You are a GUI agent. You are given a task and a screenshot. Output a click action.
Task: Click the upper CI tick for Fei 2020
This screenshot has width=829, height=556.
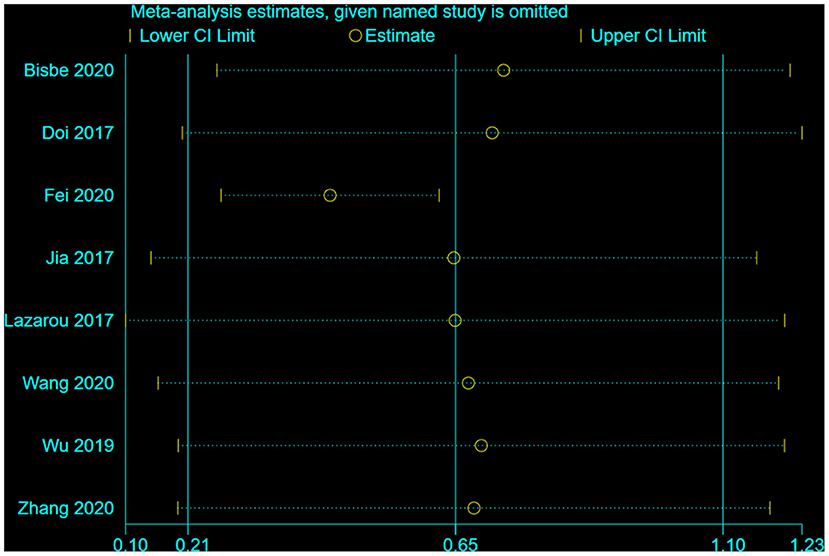[x=439, y=196]
